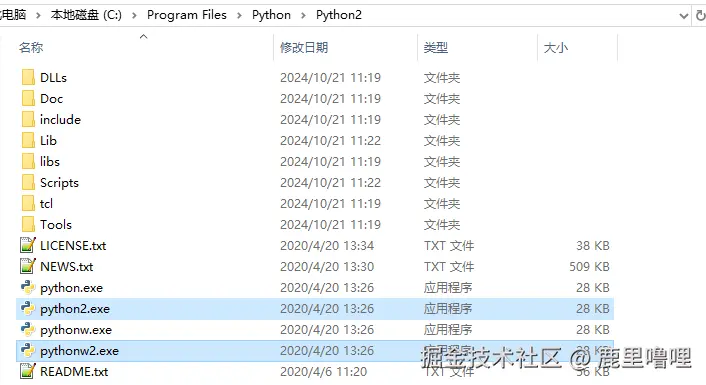Select the tcl folder name

coord(46,204)
